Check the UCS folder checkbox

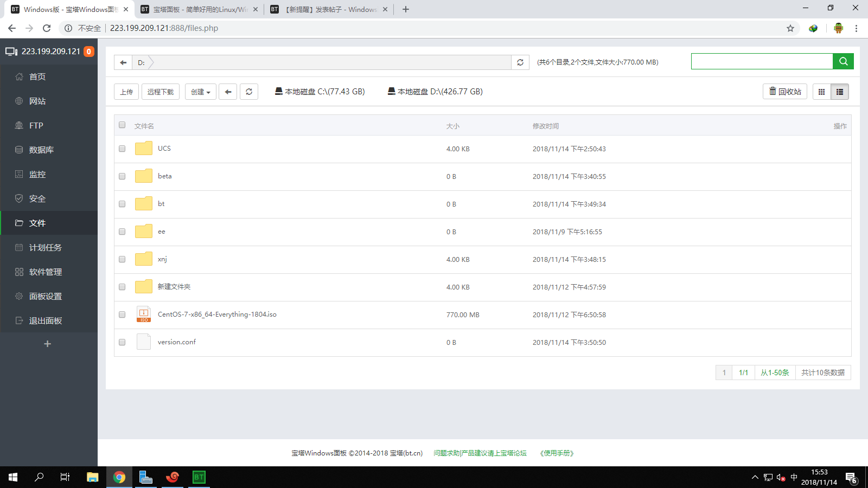coord(122,149)
